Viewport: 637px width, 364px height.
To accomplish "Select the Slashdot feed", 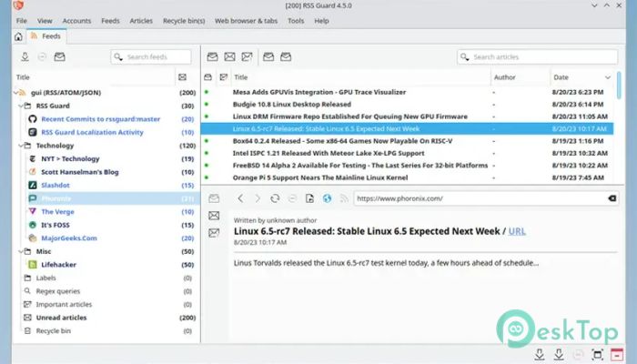I will (56, 186).
